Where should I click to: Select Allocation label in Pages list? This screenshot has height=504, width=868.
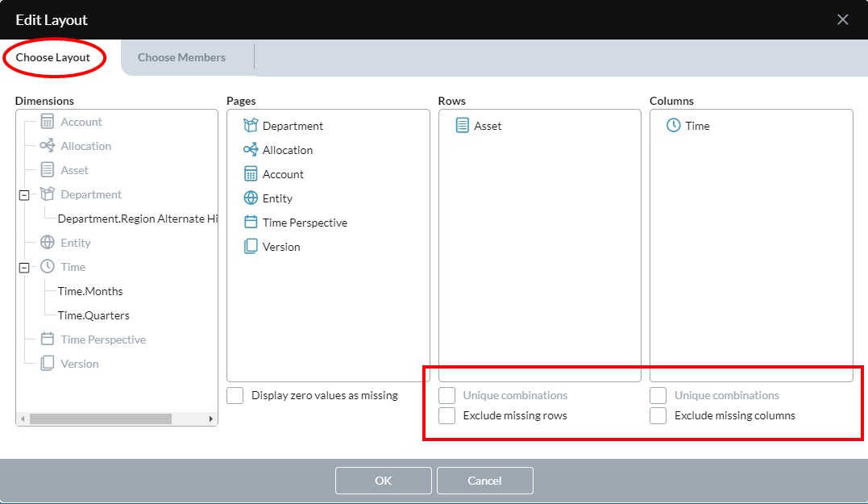(287, 150)
